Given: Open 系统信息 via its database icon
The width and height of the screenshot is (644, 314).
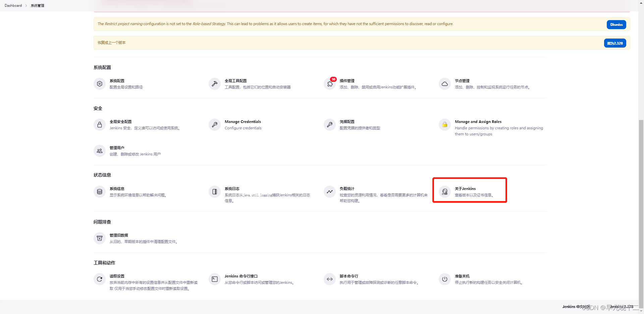Looking at the screenshot, I should click(100, 192).
